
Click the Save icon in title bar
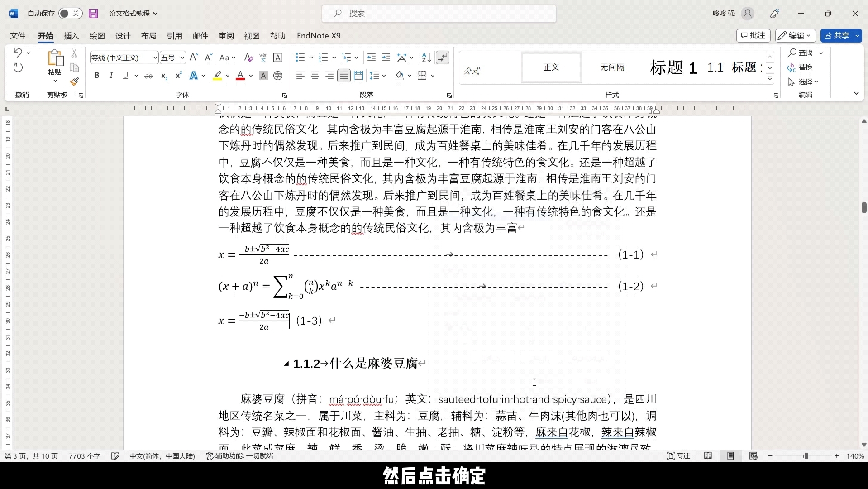point(93,14)
